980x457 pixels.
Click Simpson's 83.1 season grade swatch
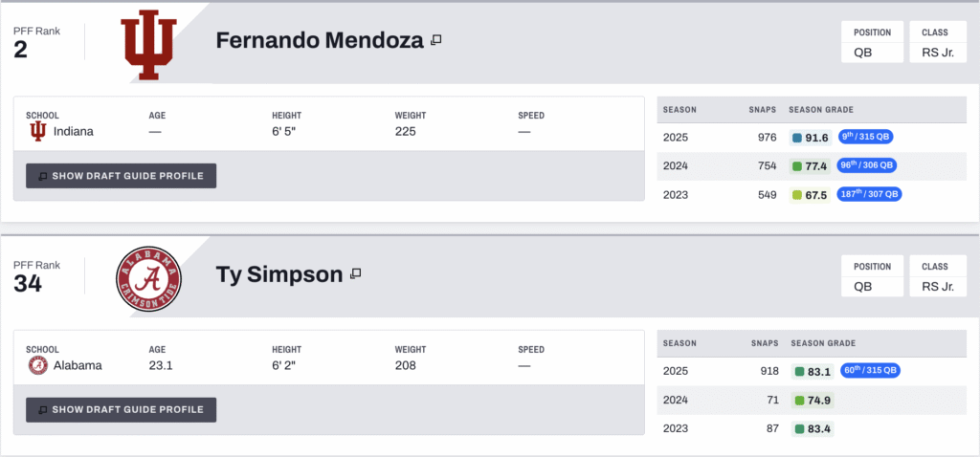(x=797, y=371)
